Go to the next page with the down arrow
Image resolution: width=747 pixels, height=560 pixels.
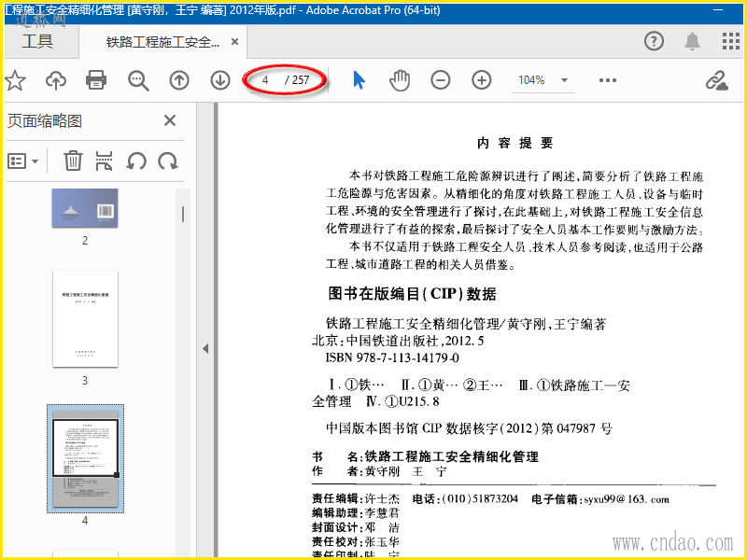[219, 80]
